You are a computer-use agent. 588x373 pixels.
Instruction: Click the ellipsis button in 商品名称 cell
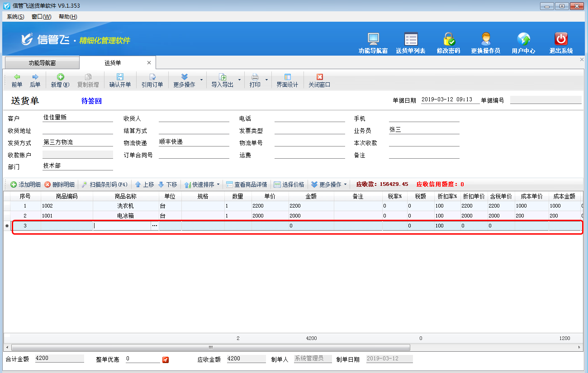point(155,225)
